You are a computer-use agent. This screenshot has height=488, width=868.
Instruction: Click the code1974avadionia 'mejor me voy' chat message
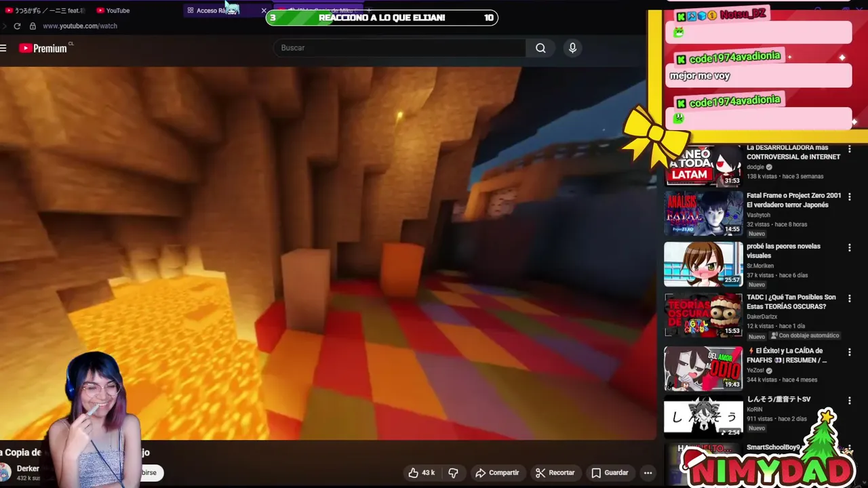759,76
